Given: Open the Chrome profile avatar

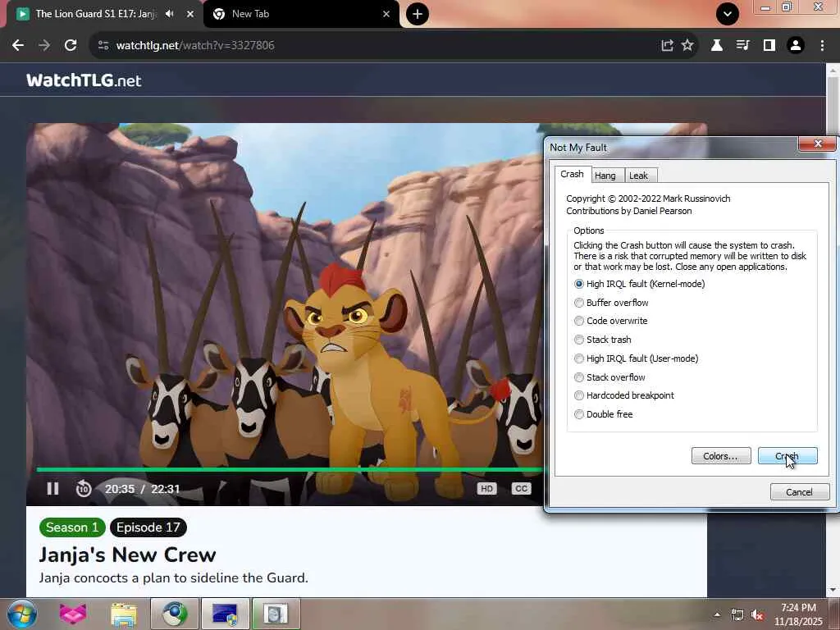Looking at the screenshot, I should [796, 46].
